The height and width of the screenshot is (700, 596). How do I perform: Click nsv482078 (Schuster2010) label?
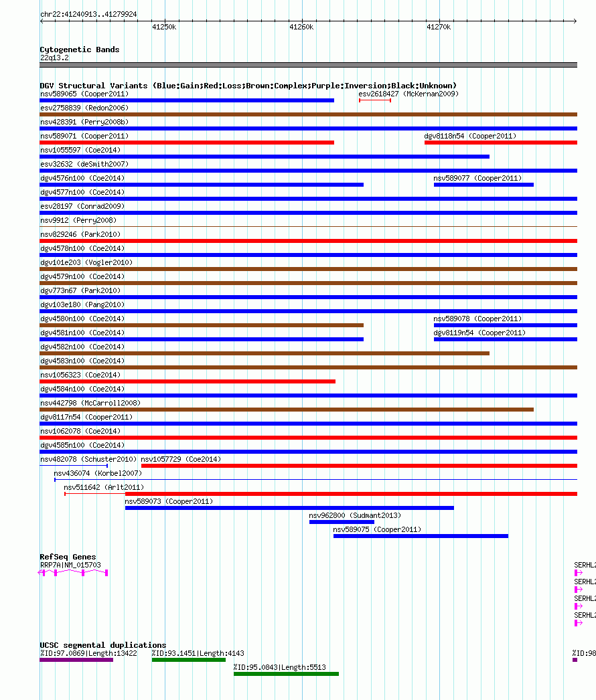[88, 459]
